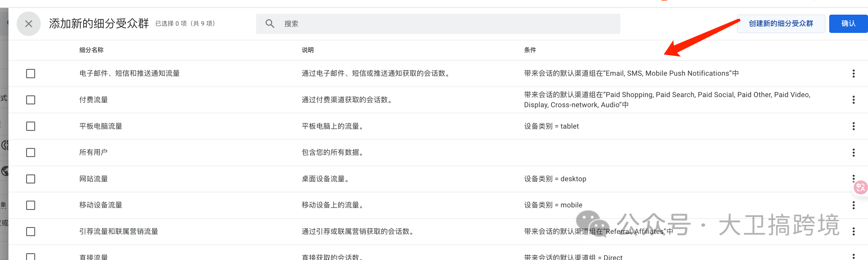The height and width of the screenshot is (260, 868).
Task: Expand options for 引荐流量和联属营销流量
Action: coord(853,231)
